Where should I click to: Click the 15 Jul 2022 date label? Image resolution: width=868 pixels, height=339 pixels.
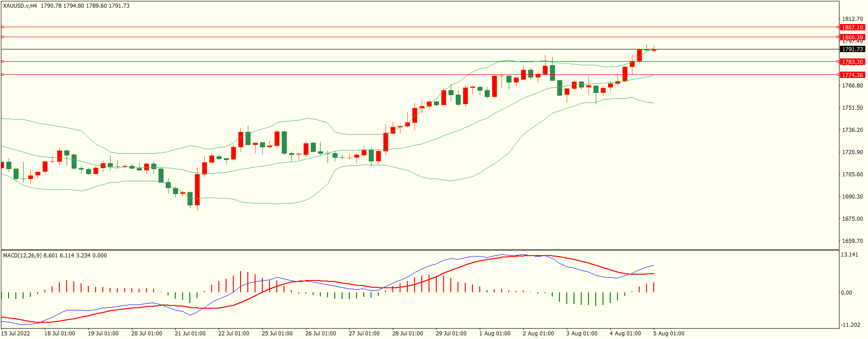point(15,334)
